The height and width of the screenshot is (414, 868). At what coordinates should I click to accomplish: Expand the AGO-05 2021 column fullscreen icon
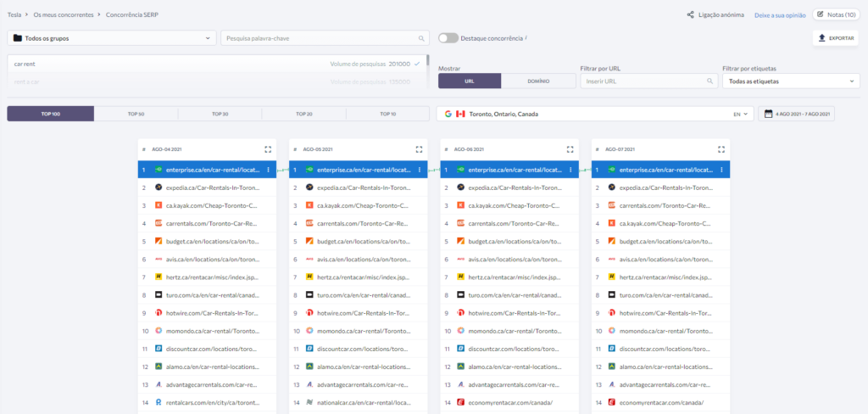click(419, 149)
